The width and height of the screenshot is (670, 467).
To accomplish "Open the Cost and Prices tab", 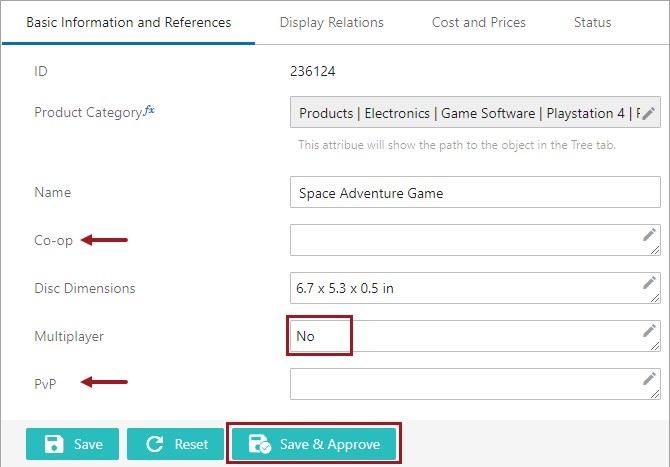I will (479, 22).
